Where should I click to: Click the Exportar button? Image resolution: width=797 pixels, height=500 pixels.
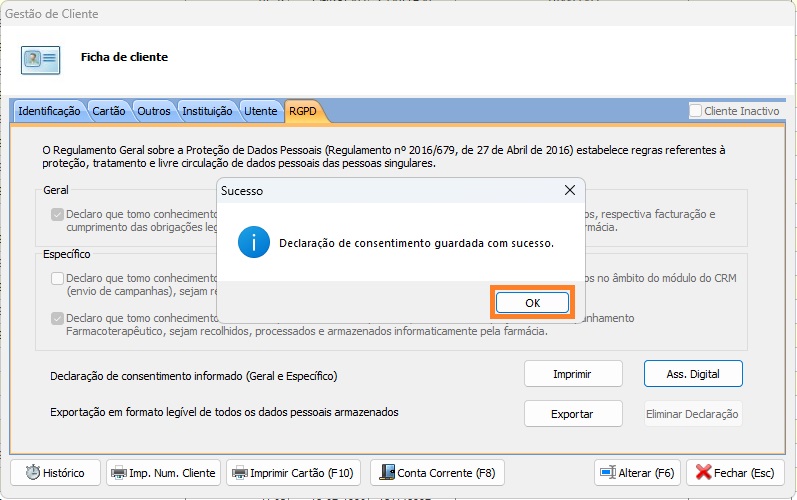pyautogui.click(x=572, y=414)
